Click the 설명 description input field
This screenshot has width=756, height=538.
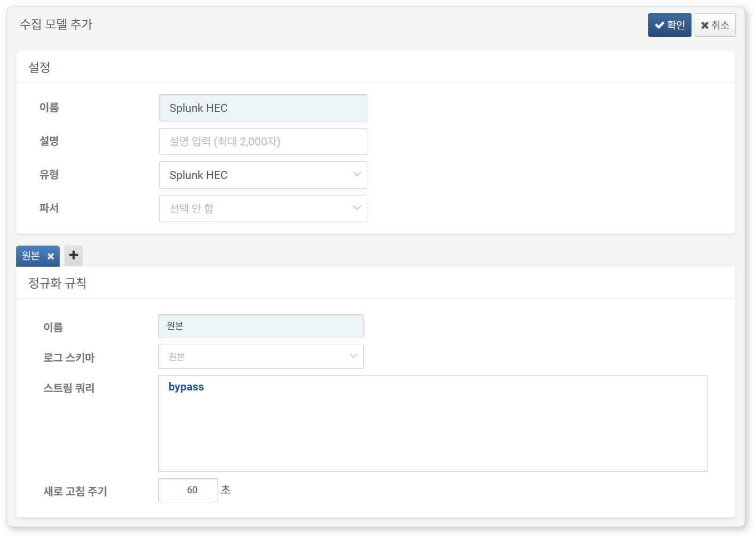(263, 142)
